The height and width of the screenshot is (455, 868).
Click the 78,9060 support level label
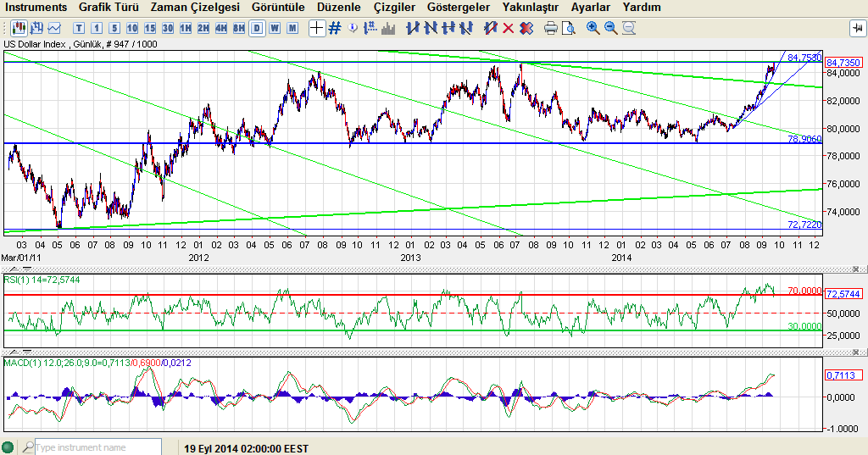point(804,139)
